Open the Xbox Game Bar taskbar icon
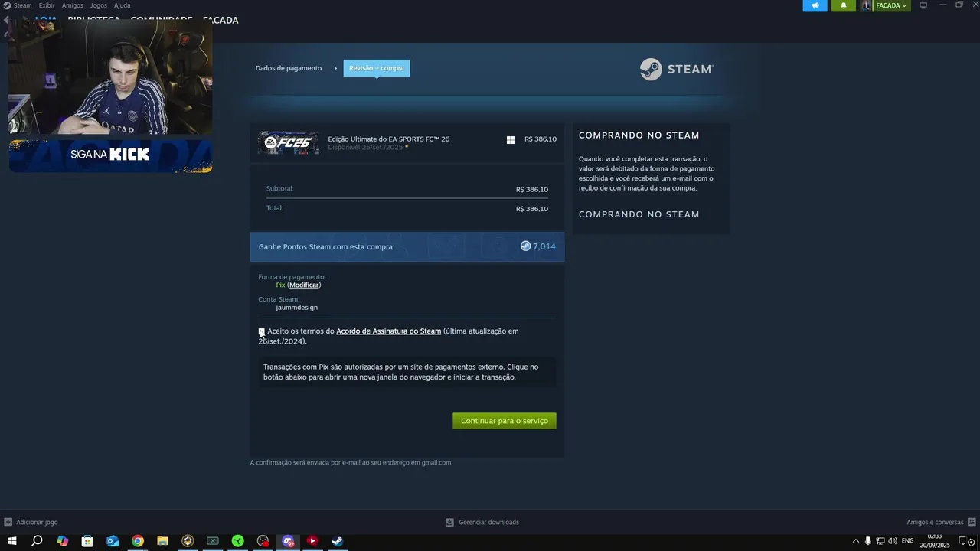980x551 pixels. click(x=213, y=541)
